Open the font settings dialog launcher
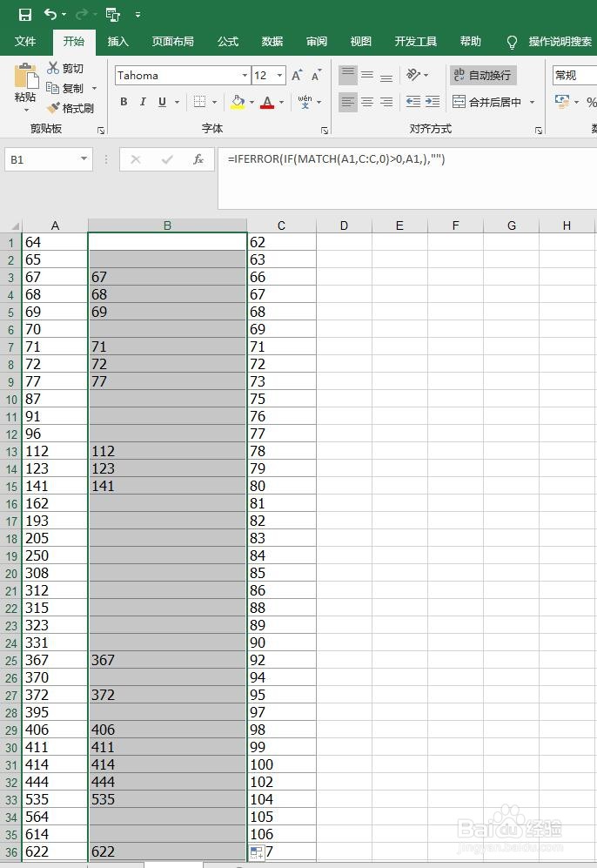 tap(325, 131)
